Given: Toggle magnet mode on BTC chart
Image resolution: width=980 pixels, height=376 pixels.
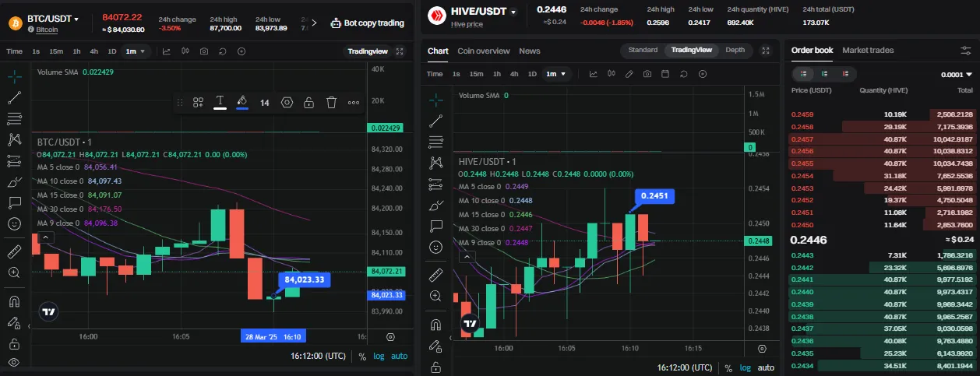Looking at the screenshot, I should pyautogui.click(x=14, y=301).
